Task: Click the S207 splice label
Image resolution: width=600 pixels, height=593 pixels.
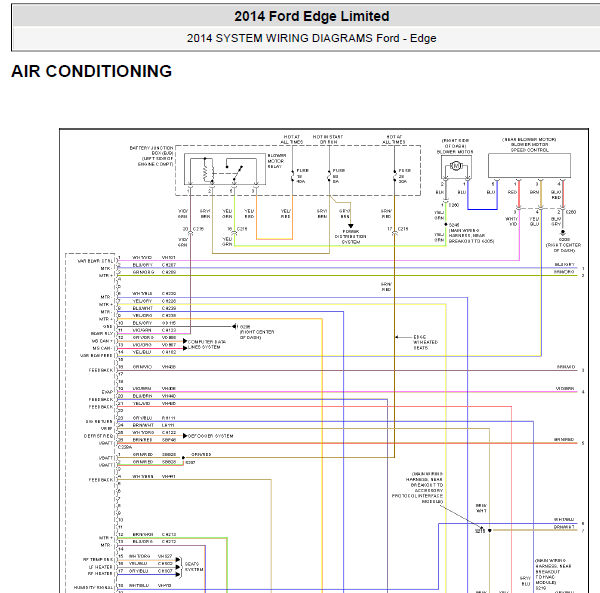Action: (x=191, y=463)
